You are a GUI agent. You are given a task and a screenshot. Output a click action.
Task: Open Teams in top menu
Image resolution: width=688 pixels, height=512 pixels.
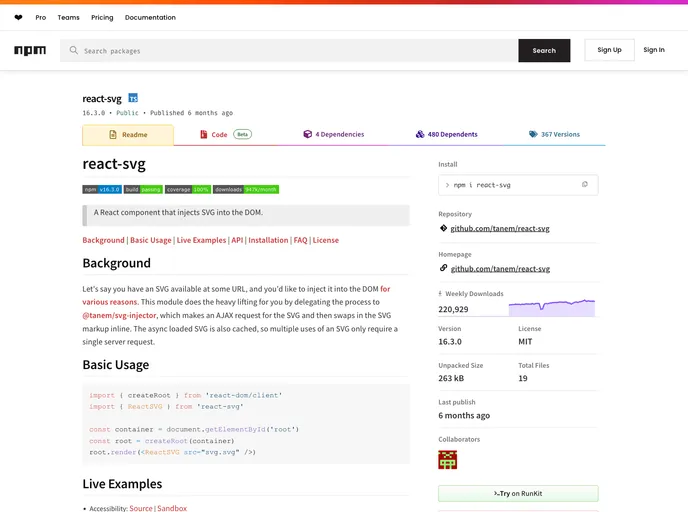point(68,18)
